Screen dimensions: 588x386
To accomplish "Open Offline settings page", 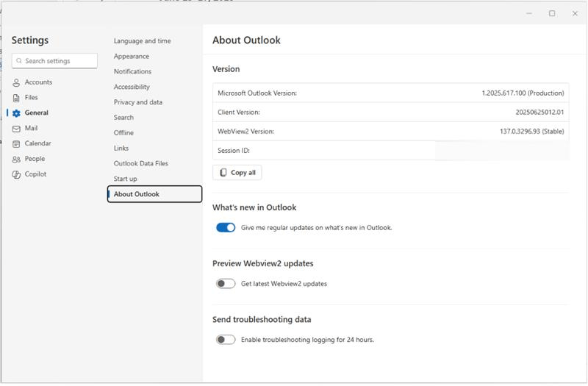I will pyautogui.click(x=123, y=133).
